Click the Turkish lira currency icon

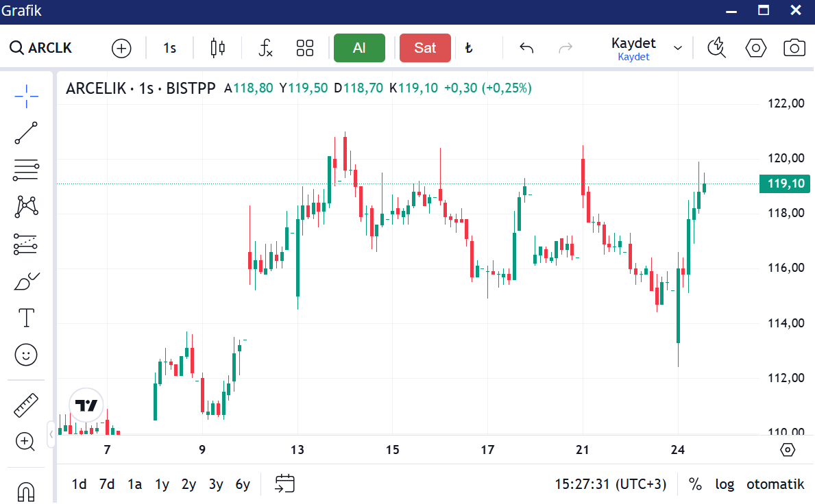pyautogui.click(x=469, y=48)
